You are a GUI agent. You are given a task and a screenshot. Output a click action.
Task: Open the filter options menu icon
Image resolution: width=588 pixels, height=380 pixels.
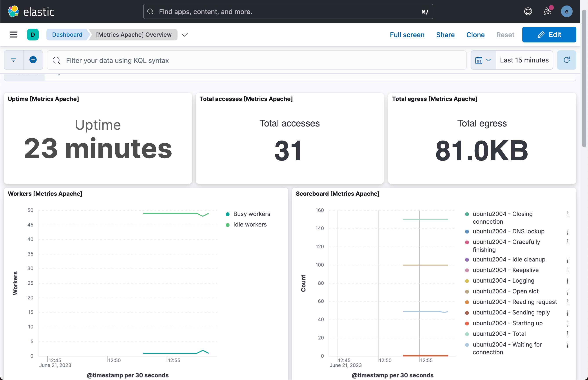click(x=14, y=60)
